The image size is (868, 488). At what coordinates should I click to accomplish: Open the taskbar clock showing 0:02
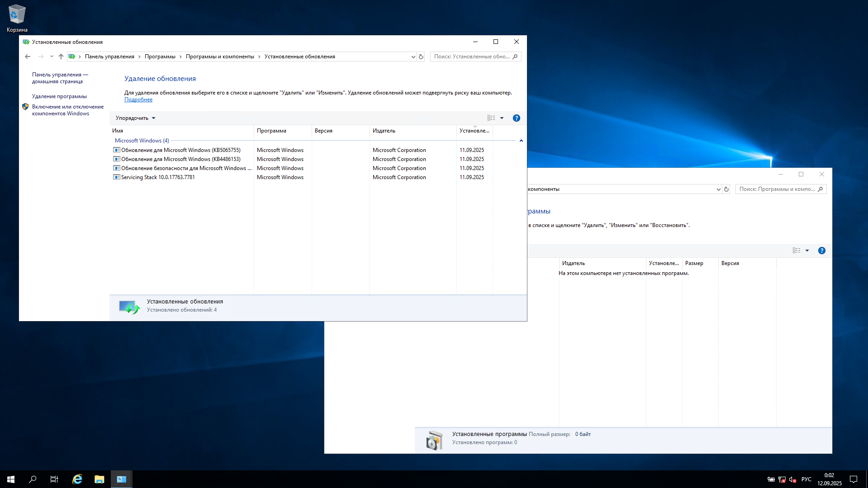click(x=830, y=479)
